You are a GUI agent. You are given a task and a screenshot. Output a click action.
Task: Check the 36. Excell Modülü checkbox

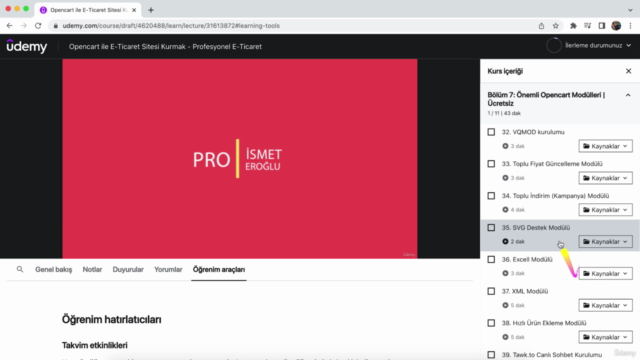coord(491,259)
